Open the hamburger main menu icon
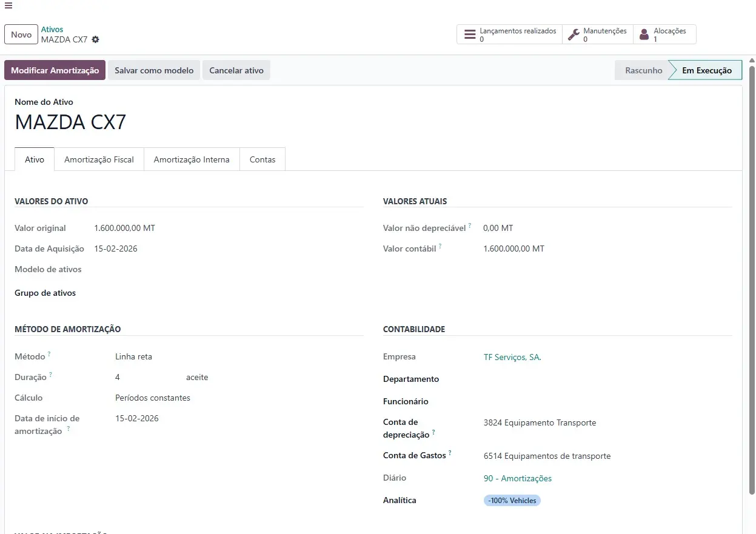The image size is (756, 534). click(8, 5)
